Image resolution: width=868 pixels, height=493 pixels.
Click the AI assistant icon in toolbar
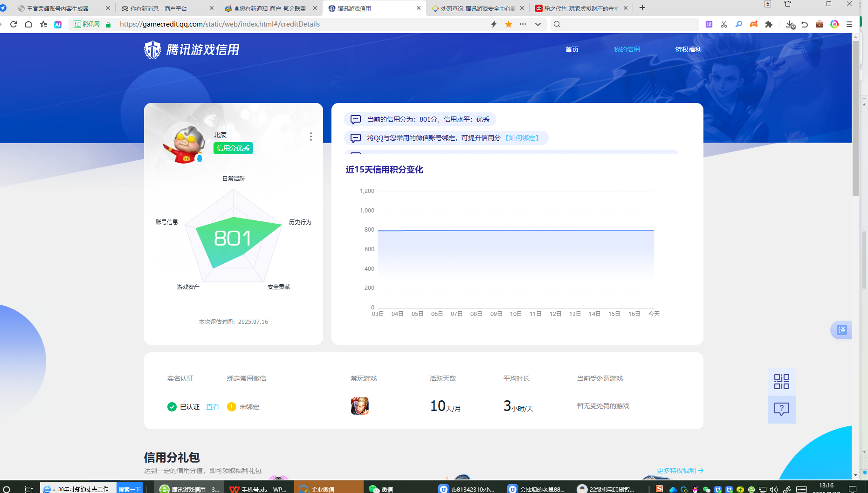(58, 24)
